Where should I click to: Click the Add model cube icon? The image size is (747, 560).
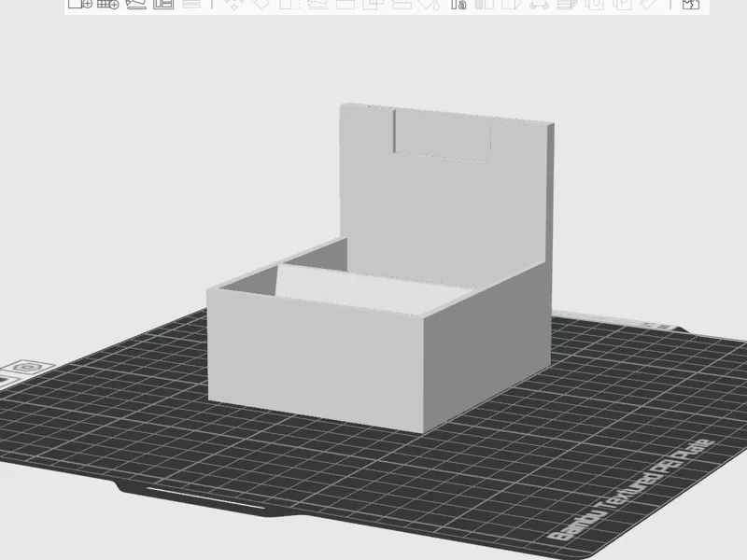pos(80,4)
